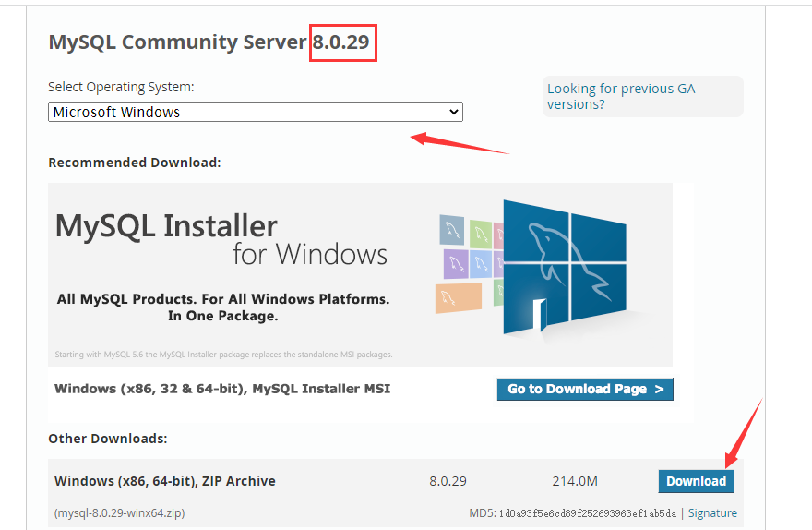Image resolution: width=812 pixels, height=530 pixels.
Task: Click the Go to Download Page button
Action: 585,389
